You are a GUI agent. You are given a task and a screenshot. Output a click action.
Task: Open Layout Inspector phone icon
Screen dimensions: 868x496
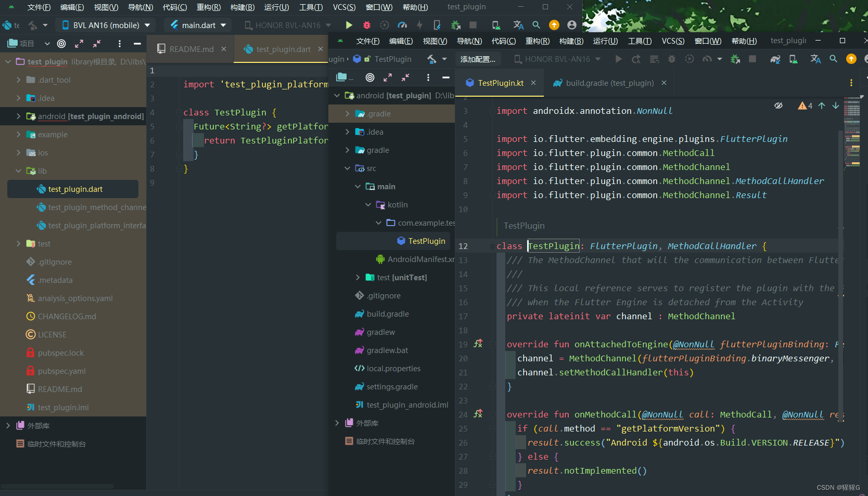tap(495, 25)
